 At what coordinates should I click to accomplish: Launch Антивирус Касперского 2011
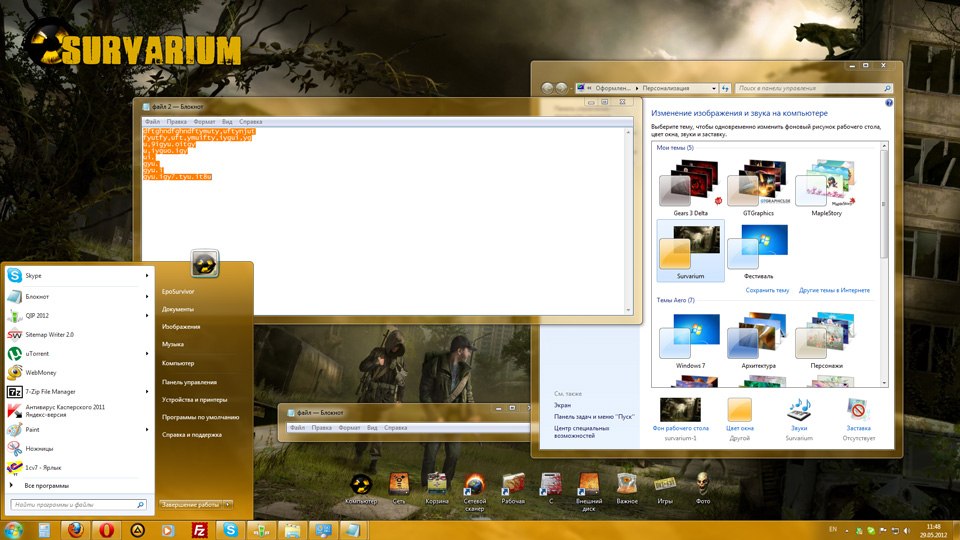78,410
